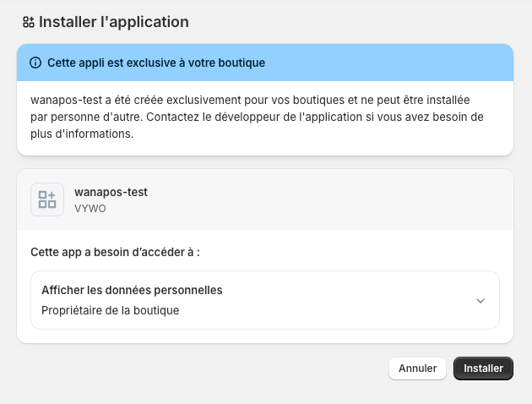
Task: Click the "Propriétaire de la boutique" subtitle
Action: click(x=110, y=310)
